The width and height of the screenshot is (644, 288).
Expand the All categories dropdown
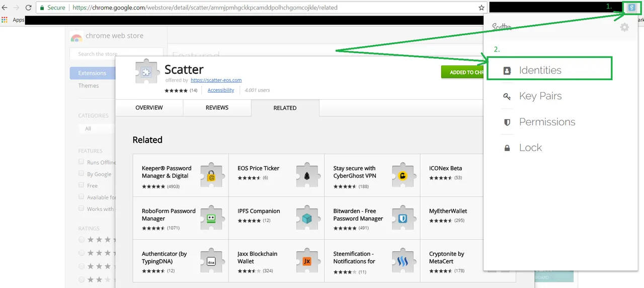[97, 128]
